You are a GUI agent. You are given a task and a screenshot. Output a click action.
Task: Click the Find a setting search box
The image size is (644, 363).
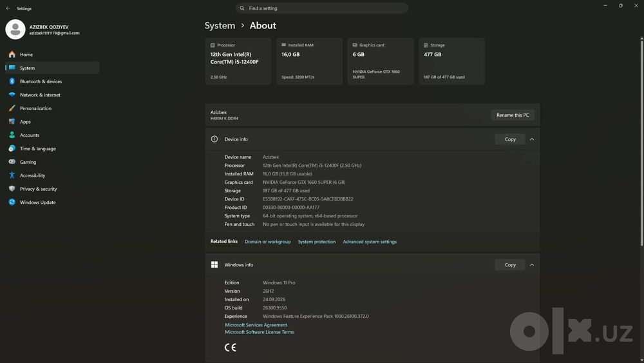322,8
